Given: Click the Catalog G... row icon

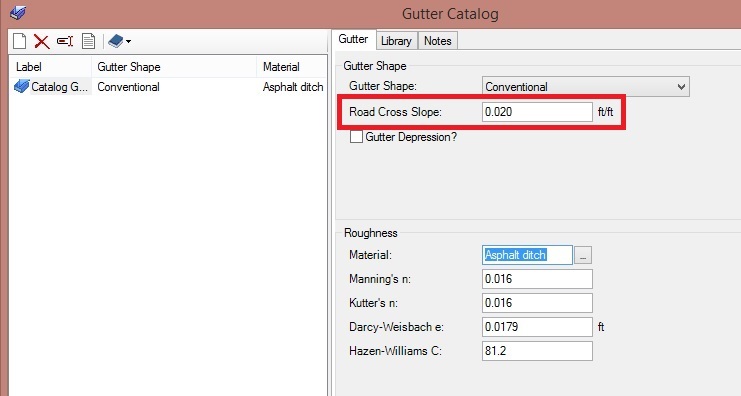Looking at the screenshot, I should tap(22, 86).
